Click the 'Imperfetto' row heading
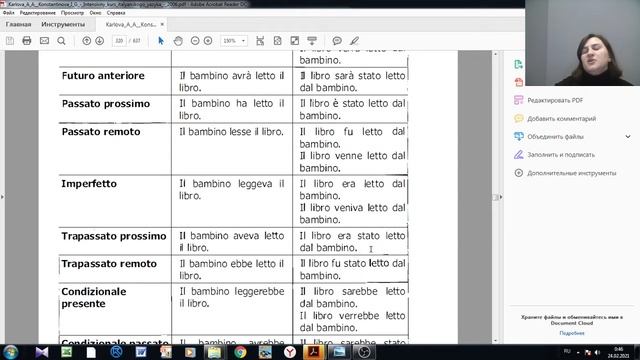 [89, 184]
